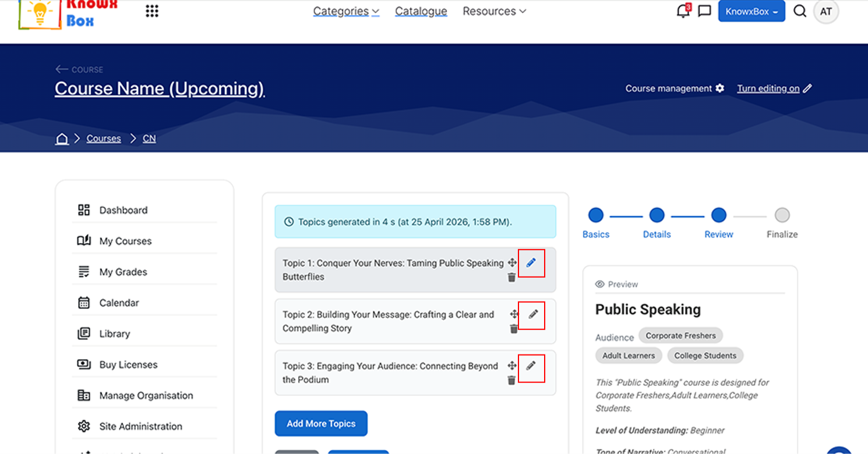Open the Course management link
The image size is (868, 454).
coord(669,88)
